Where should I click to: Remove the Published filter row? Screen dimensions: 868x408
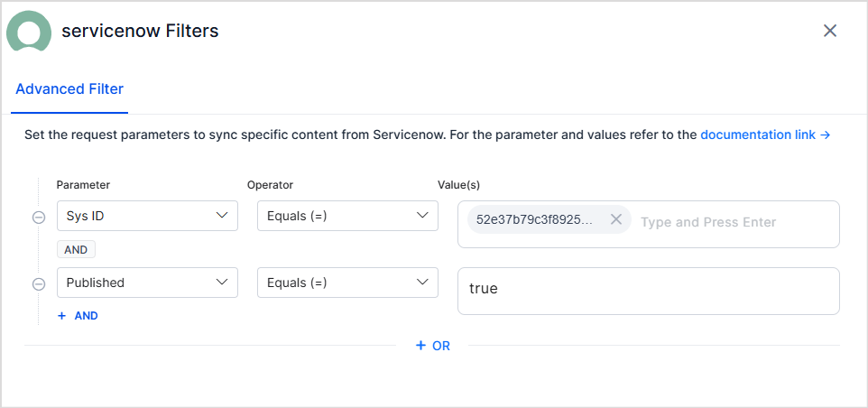(x=39, y=283)
